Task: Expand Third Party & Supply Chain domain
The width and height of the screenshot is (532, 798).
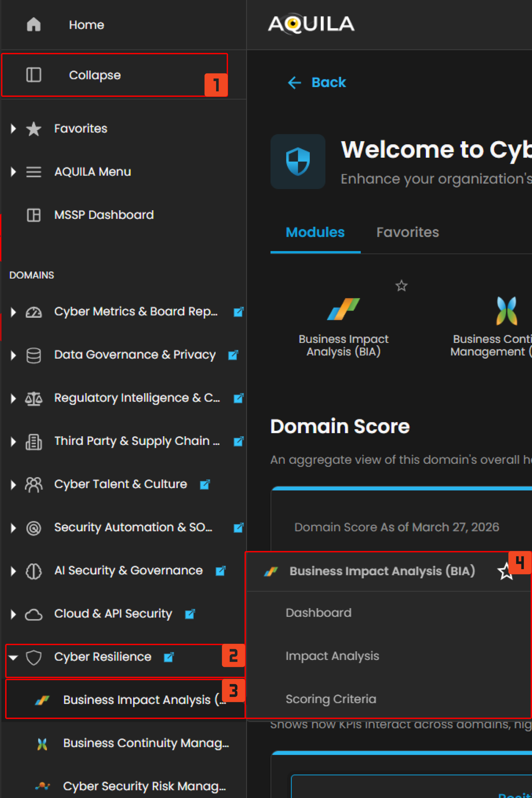Action: pyautogui.click(x=13, y=442)
